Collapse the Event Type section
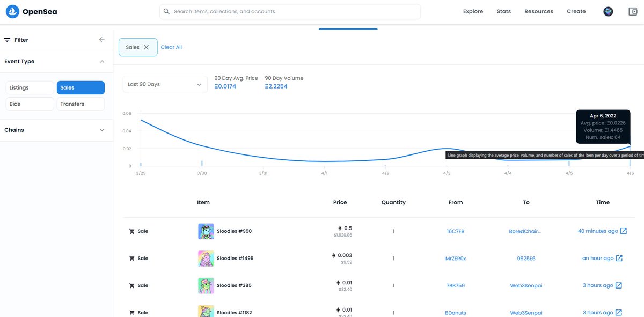Image resolution: width=644 pixels, height=317 pixels. point(102,61)
